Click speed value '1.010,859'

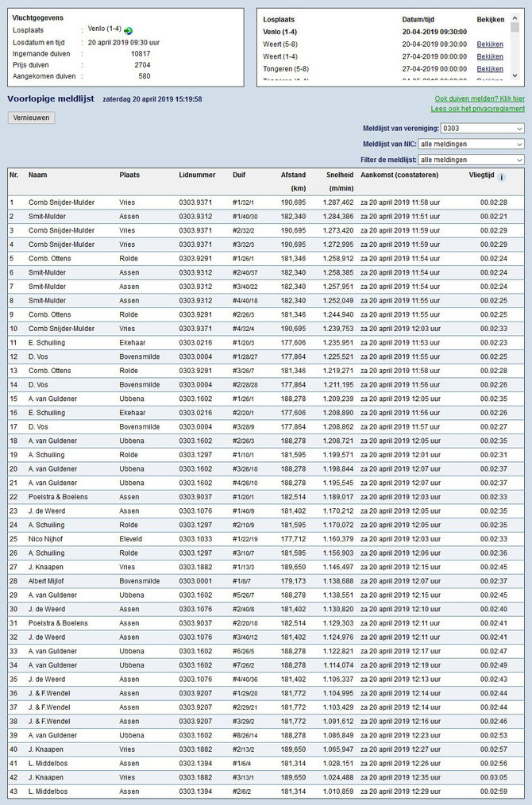coord(338,792)
